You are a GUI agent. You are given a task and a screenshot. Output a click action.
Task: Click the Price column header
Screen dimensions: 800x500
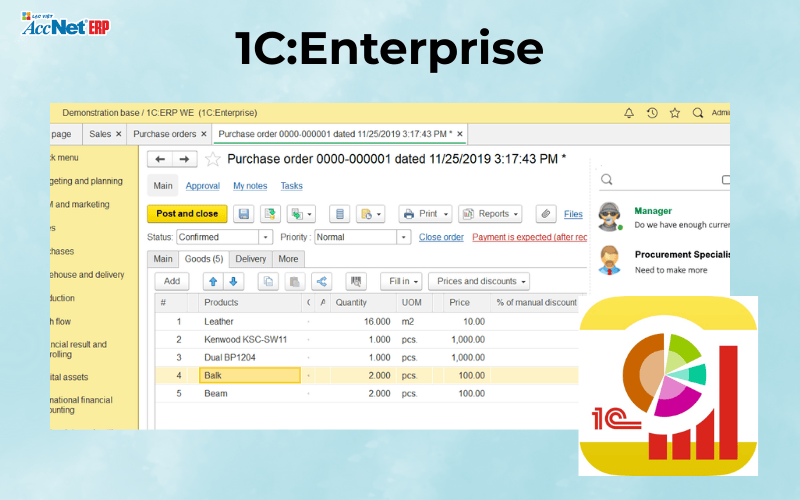point(466,303)
